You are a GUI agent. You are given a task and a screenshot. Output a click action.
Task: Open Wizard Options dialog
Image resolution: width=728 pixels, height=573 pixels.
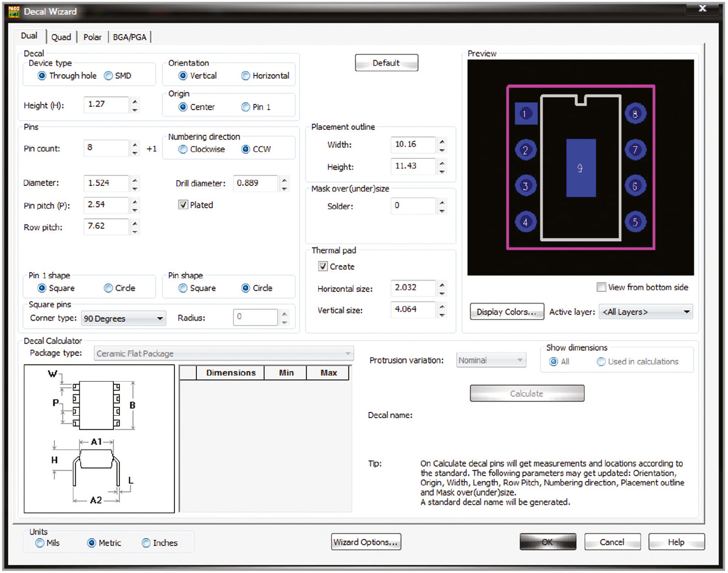tap(366, 542)
